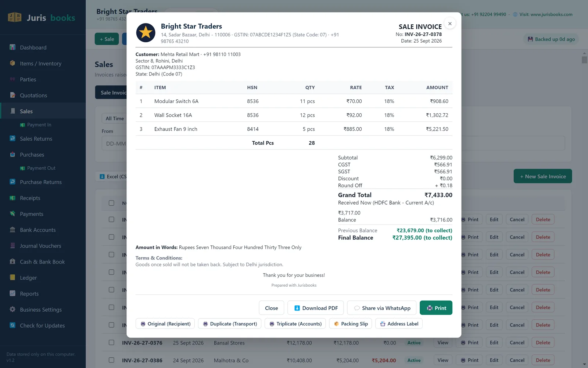Select the Sale Invoice tab
The width and height of the screenshot is (588, 368).
(111, 92)
